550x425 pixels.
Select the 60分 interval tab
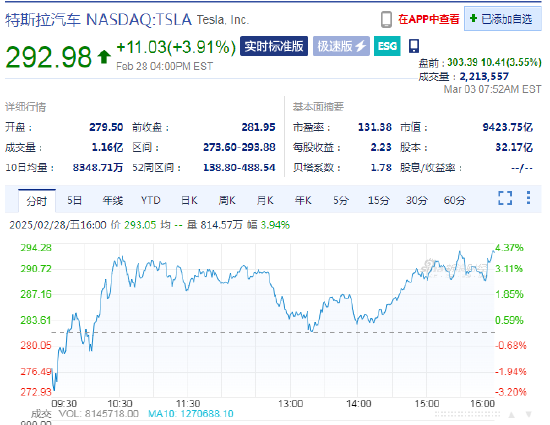455,201
